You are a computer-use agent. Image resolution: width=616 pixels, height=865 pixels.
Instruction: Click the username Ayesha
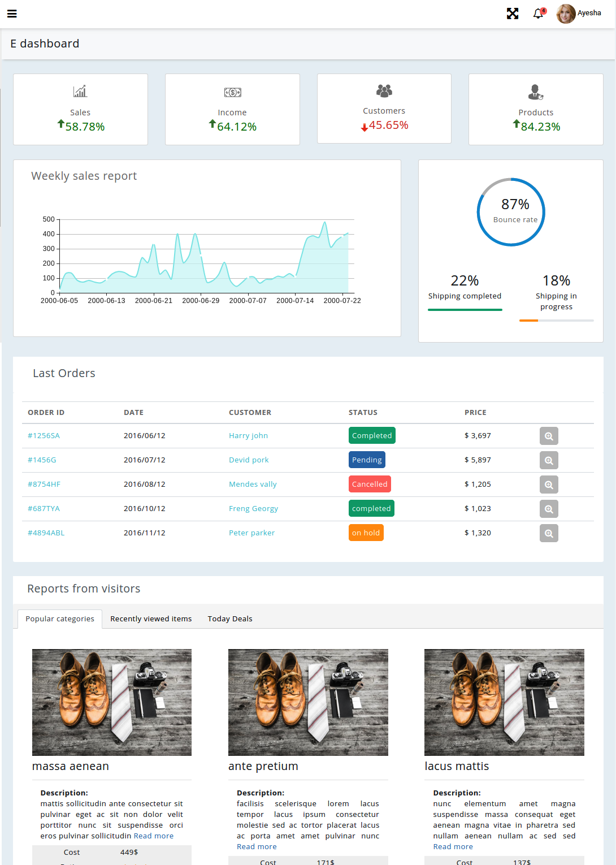(589, 13)
